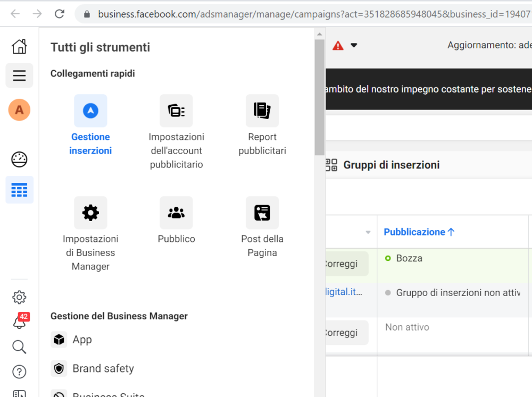532x397 pixels.
Task: Click the dark notification banner text
Action: [429, 89]
